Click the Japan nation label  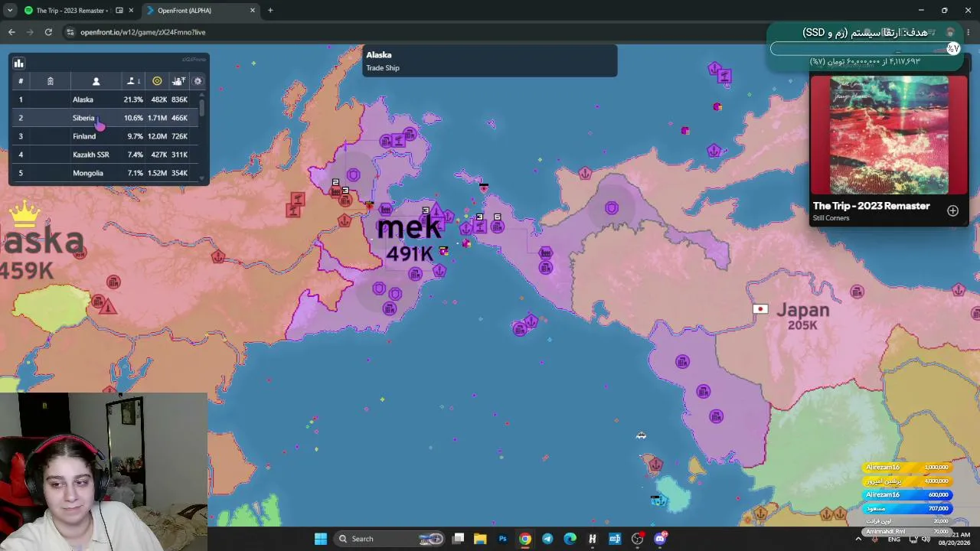tap(803, 310)
